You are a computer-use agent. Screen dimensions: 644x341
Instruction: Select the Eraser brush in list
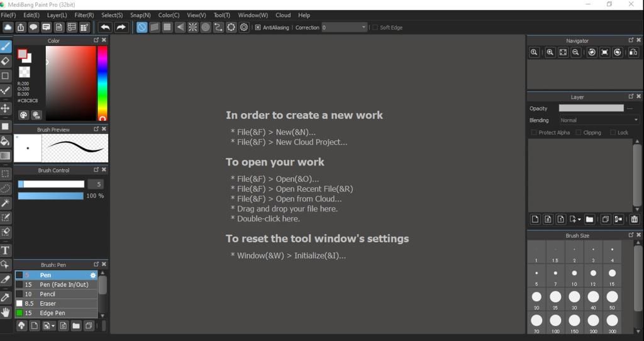[56, 303]
